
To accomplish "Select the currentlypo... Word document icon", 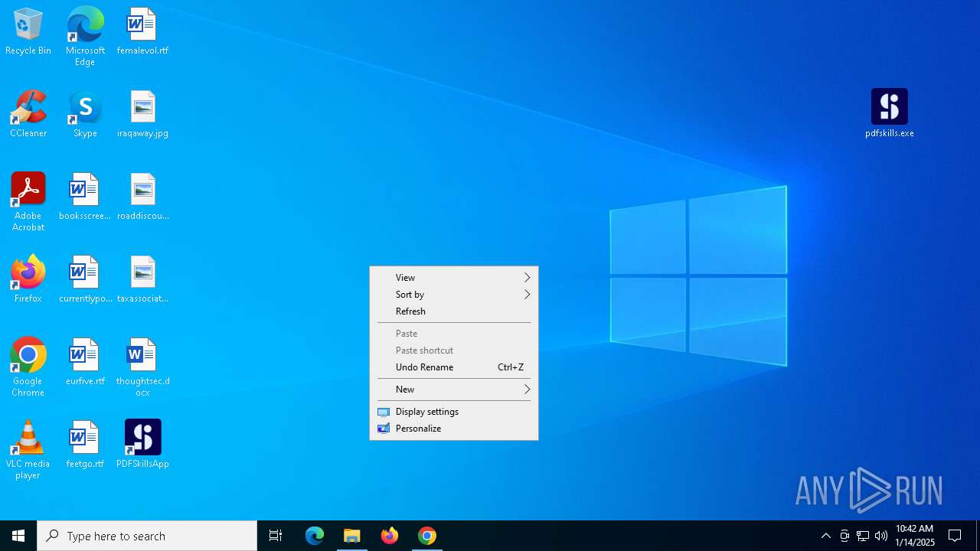I will [x=85, y=280].
